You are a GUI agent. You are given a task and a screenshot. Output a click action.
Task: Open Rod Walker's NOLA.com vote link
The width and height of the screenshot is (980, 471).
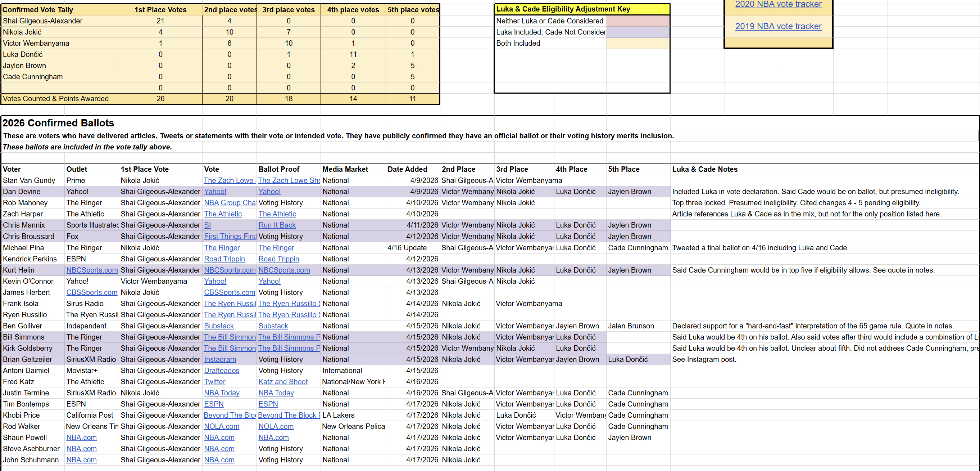pyautogui.click(x=221, y=426)
